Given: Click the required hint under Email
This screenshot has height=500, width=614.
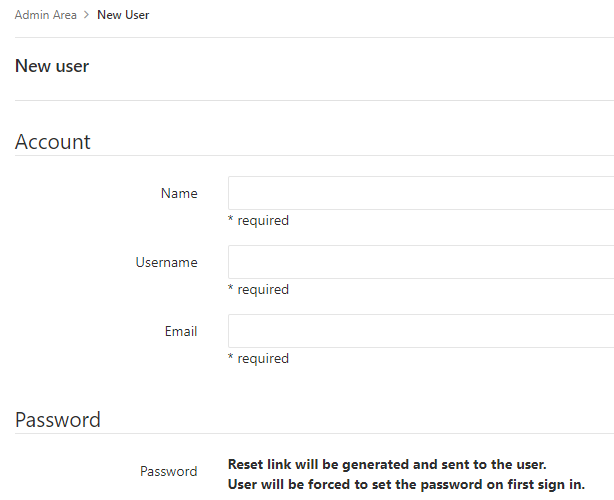Looking at the screenshot, I should pyautogui.click(x=258, y=358).
